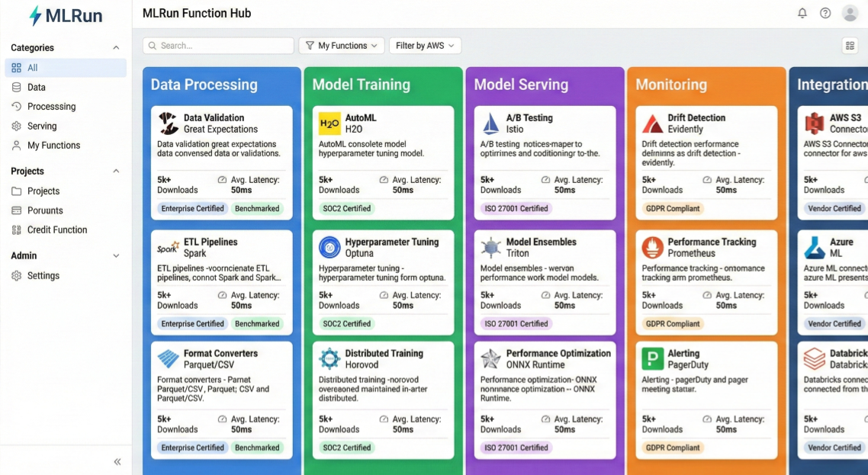Screen dimensions: 868x475
Task: Click Benchmarked badge on ETL Pipelines card
Action: pos(257,324)
